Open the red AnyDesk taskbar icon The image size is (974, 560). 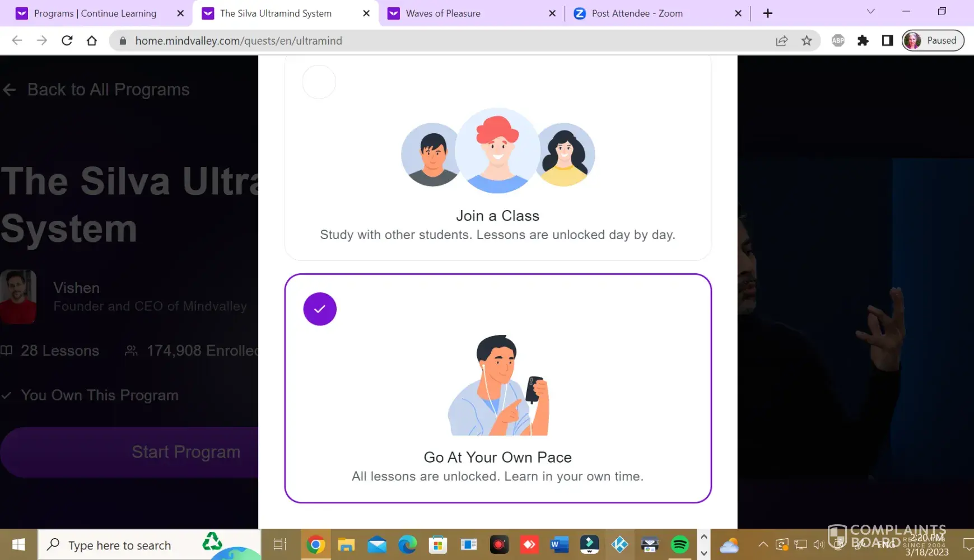pos(529,545)
